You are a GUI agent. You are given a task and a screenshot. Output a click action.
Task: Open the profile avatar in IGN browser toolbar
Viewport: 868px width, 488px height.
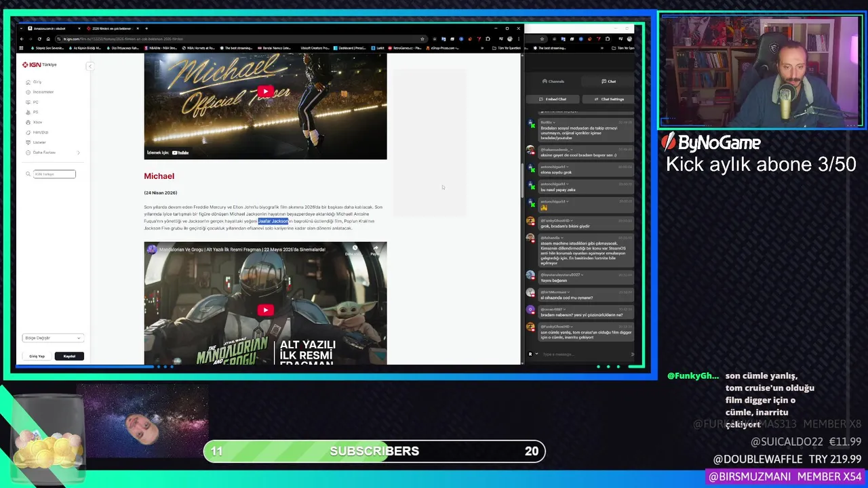pyautogui.click(x=509, y=39)
